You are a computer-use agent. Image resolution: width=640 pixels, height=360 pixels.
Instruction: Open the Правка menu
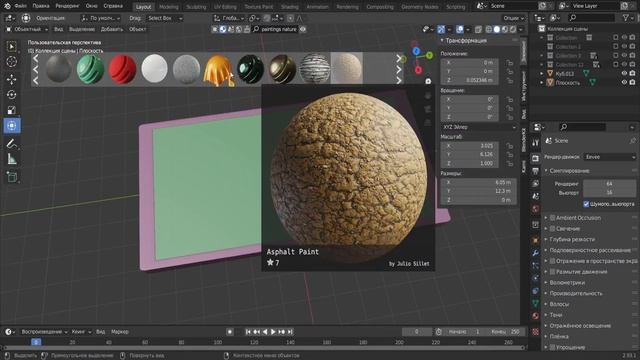[x=41, y=6]
